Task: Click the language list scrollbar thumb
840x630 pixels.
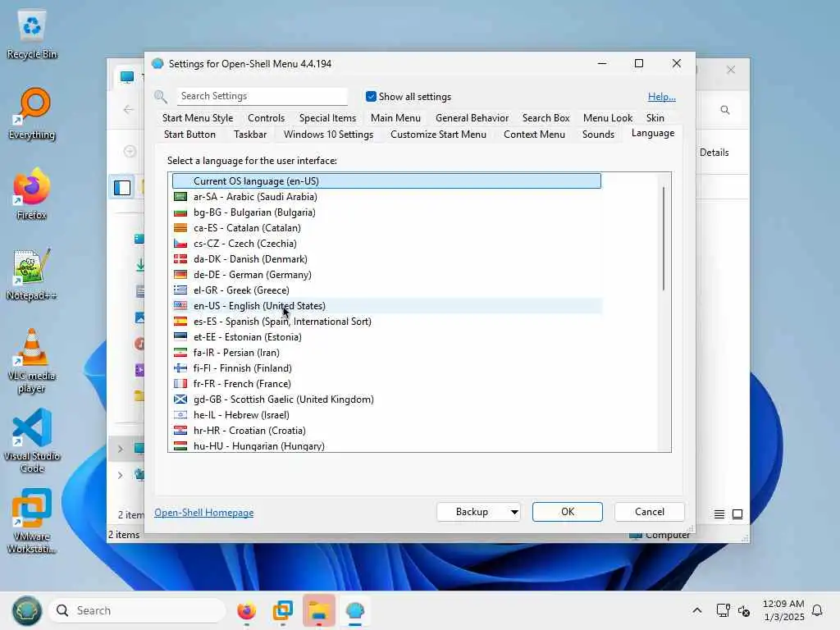Action: 664,239
